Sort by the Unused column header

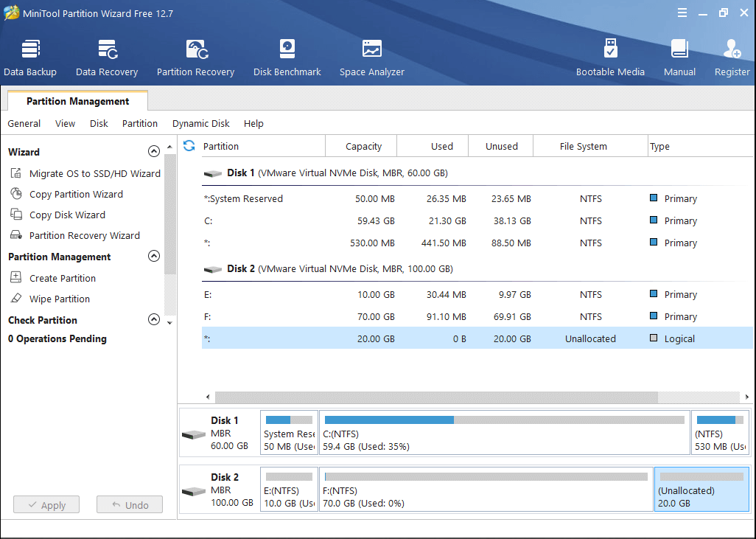(501, 146)
